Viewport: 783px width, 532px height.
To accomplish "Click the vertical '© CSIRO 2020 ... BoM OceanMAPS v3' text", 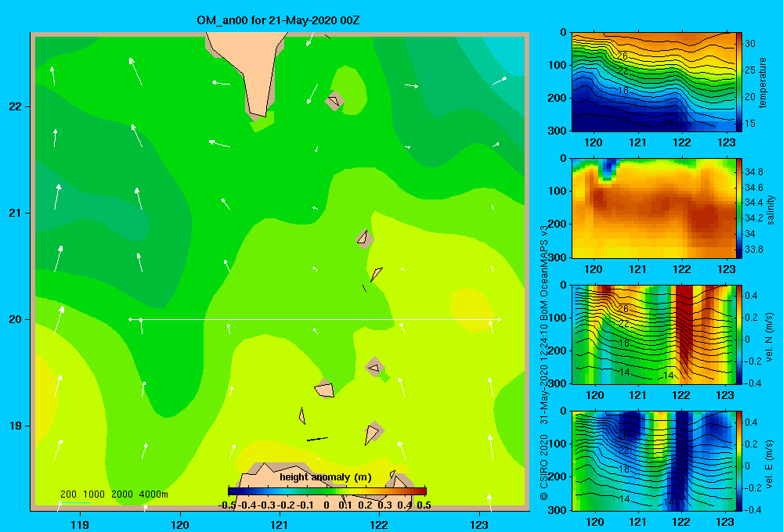I will pyautogui.click(x=544, y=363).
